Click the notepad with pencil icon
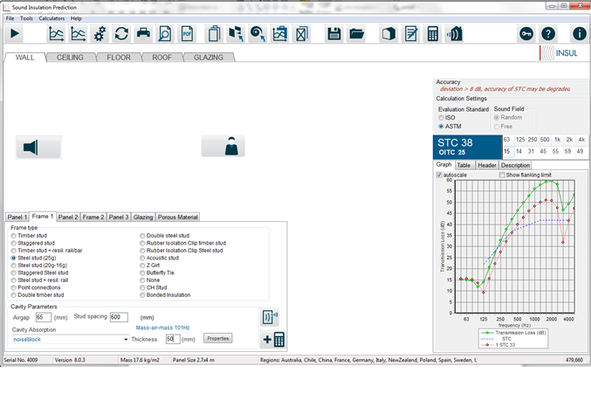 [411, 34]
